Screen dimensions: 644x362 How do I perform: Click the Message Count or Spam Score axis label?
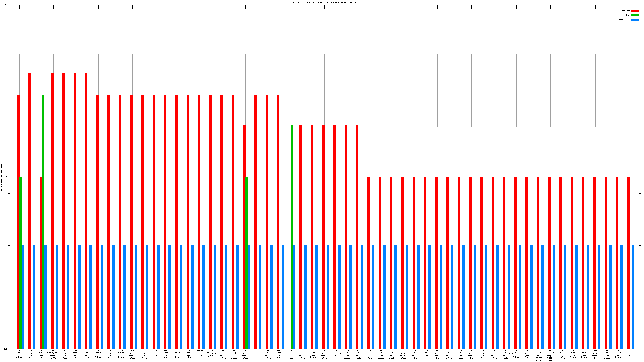[x=1, y=177]
